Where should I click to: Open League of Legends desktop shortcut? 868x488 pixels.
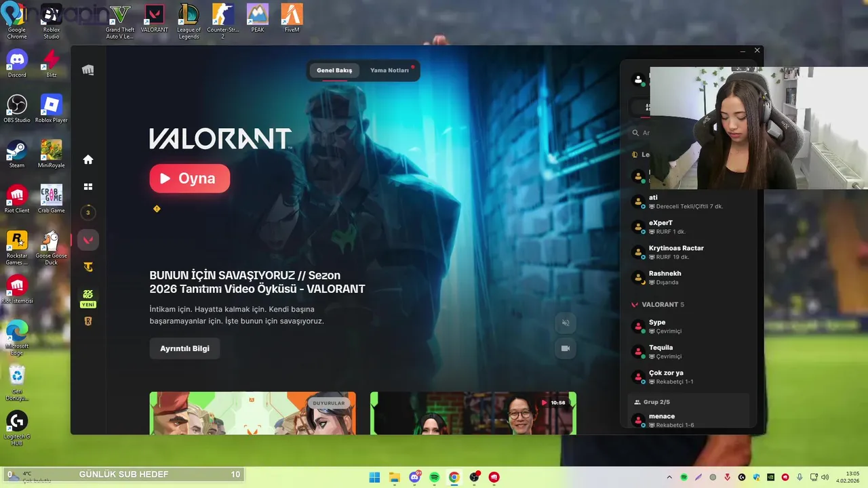tap(189, 22)
